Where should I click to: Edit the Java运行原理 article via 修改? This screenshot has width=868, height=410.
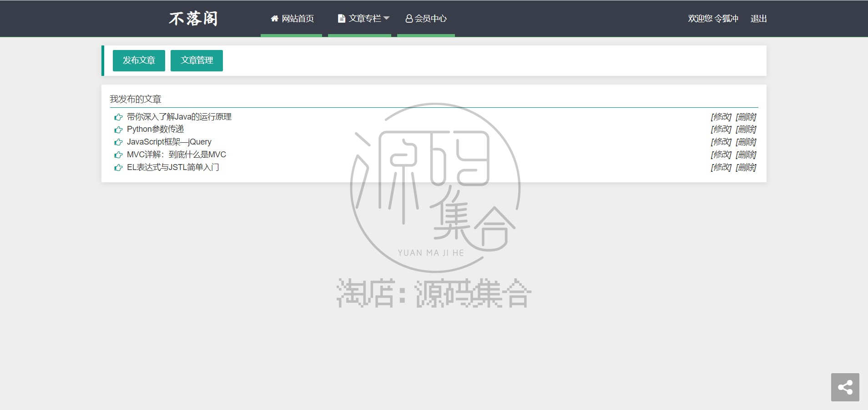pos(721,117)
